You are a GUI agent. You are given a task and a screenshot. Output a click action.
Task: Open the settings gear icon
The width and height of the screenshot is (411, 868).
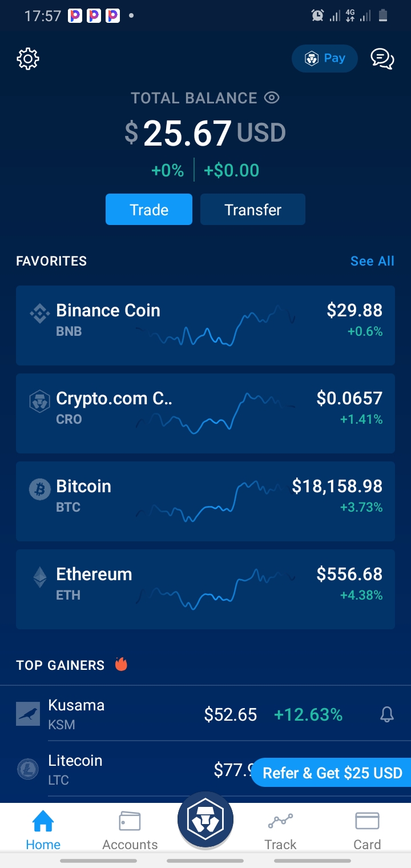click(x=28, y=59)
